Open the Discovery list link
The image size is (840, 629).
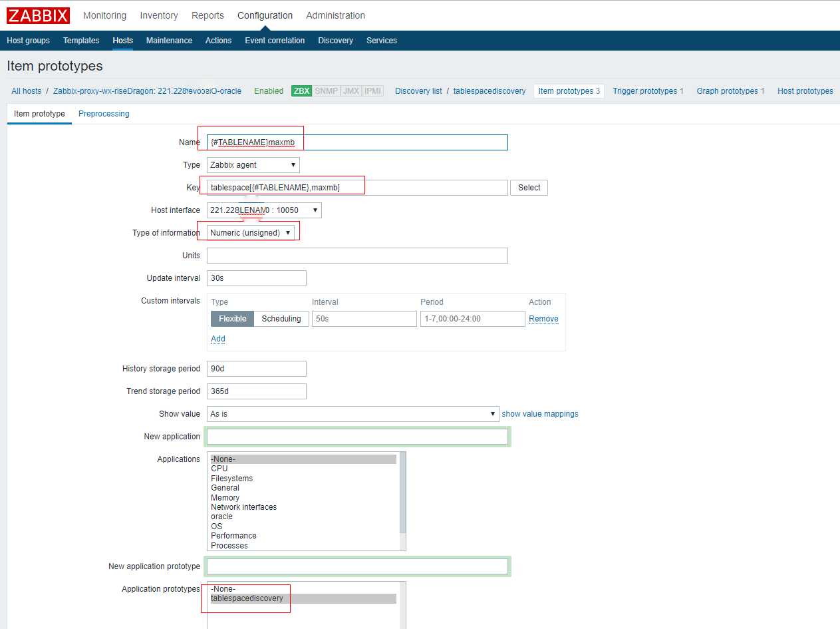[x=418, y=91]
